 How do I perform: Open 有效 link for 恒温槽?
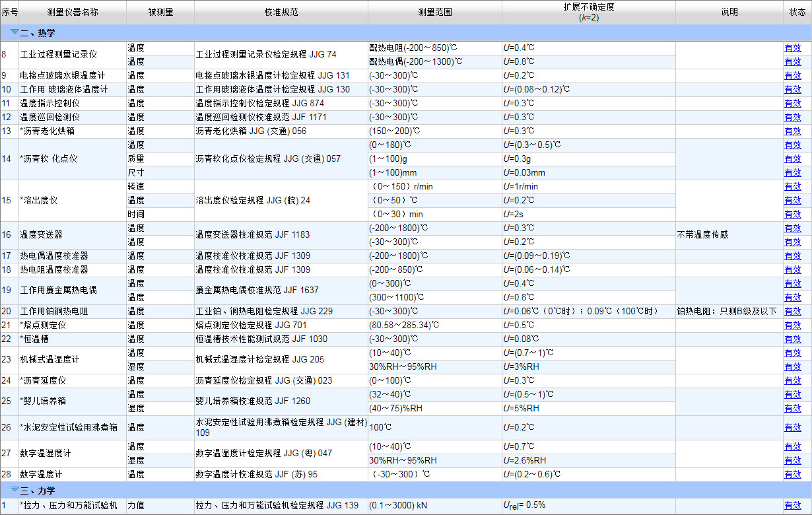click(x=792, y=339)
